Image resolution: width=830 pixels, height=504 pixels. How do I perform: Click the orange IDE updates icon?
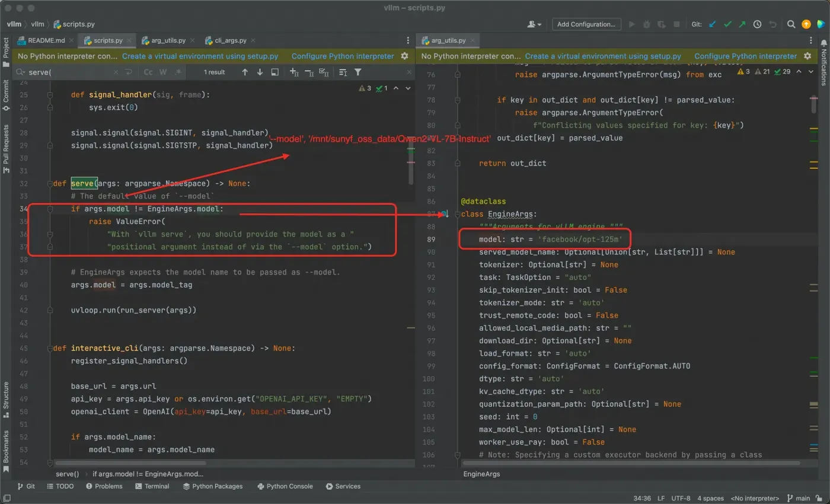tap(806, 24)
